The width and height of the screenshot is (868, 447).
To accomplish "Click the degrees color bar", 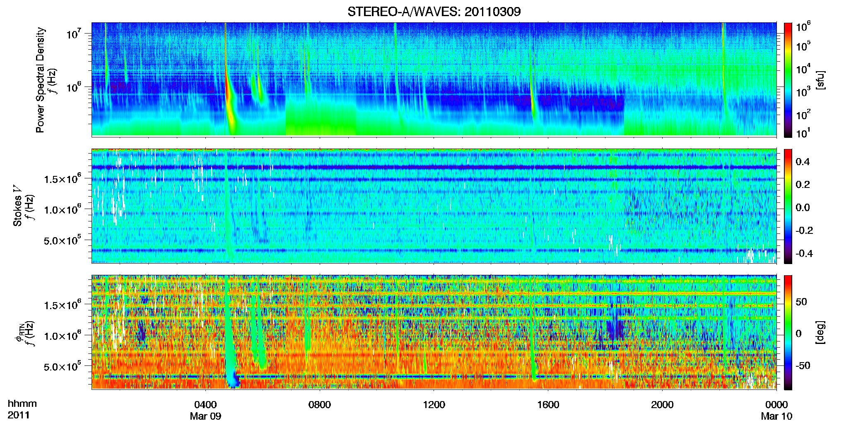I will (x=788, y=332).
